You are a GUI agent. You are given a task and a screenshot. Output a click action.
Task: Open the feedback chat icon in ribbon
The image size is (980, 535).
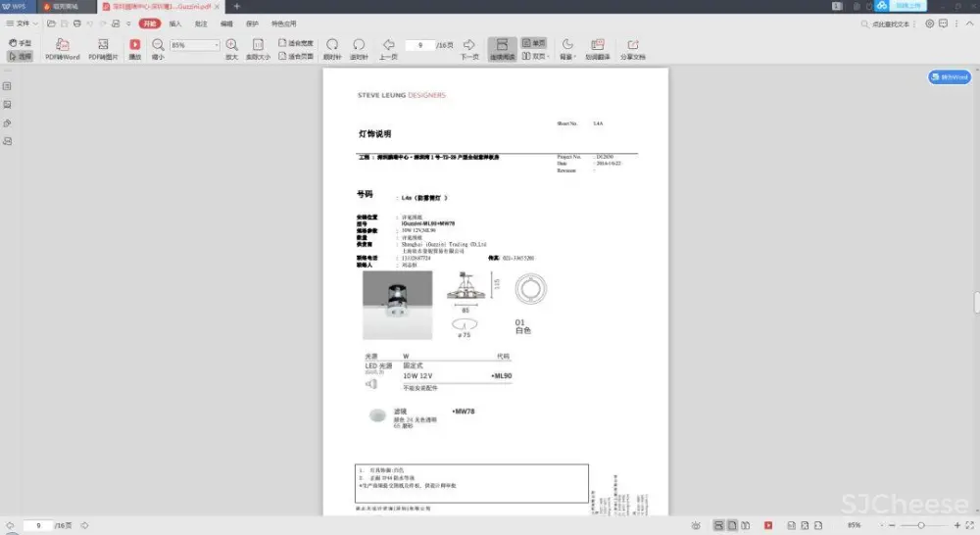pyautogui.click(x=943, y=24)
